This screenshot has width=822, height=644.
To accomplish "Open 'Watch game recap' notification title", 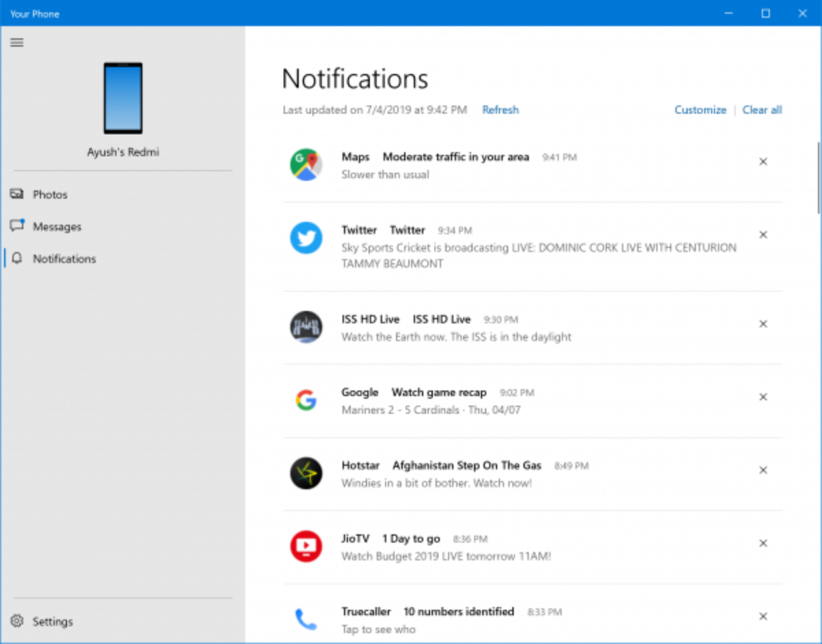I will (x=439, y=393).
